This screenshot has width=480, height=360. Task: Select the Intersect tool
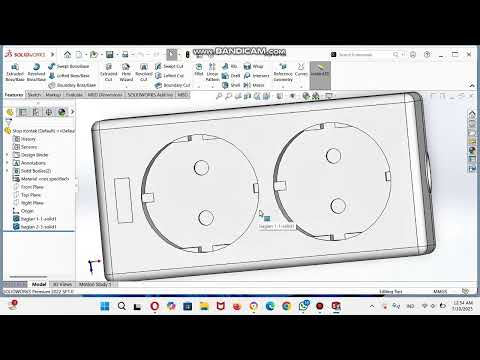[x=256, y=76]
